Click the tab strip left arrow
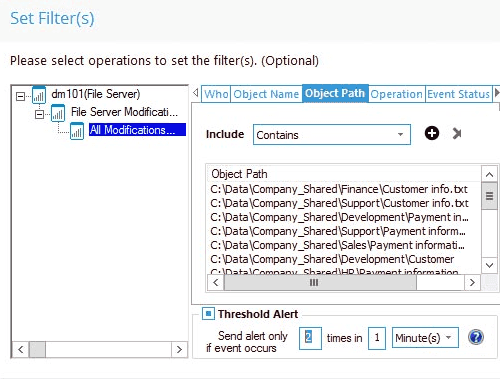 [x=196, y=93]
